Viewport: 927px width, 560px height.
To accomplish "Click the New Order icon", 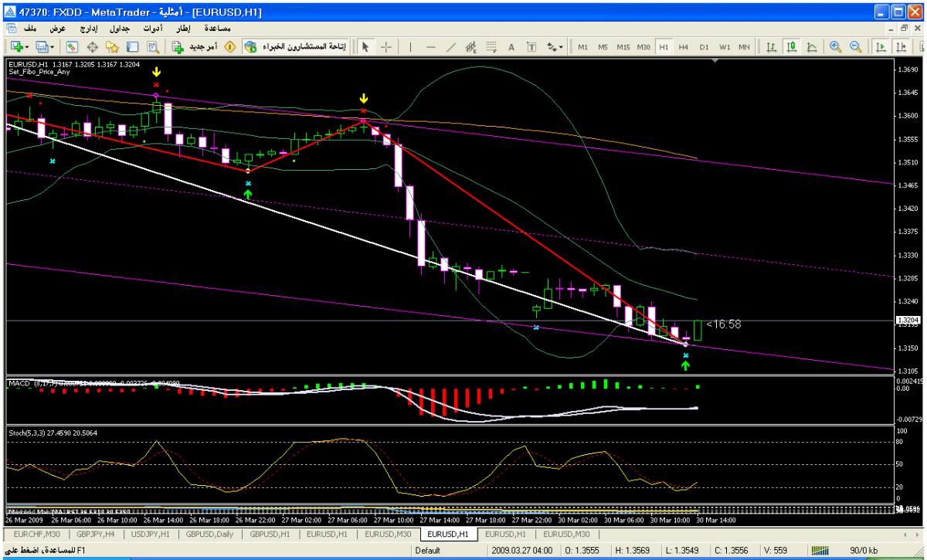I will [178, 46].
